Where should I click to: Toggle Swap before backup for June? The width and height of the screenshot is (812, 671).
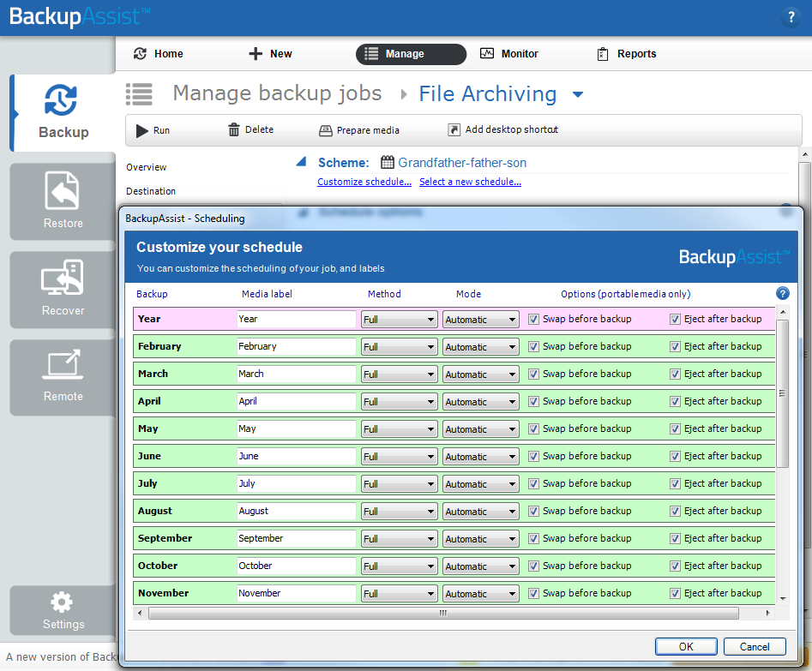coord(534,457)
